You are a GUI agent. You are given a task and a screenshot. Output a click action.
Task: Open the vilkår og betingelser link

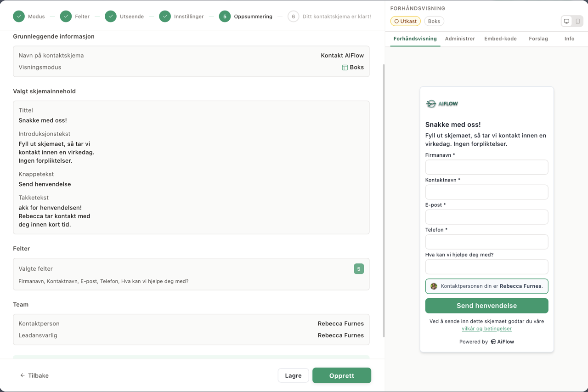[x=486, y=329]
